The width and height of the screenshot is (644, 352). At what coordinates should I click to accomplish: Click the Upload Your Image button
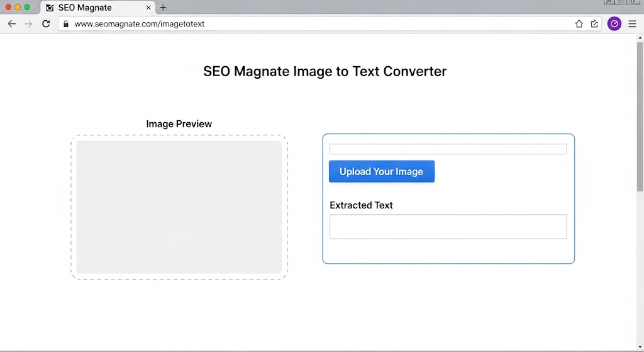[382, 171]
